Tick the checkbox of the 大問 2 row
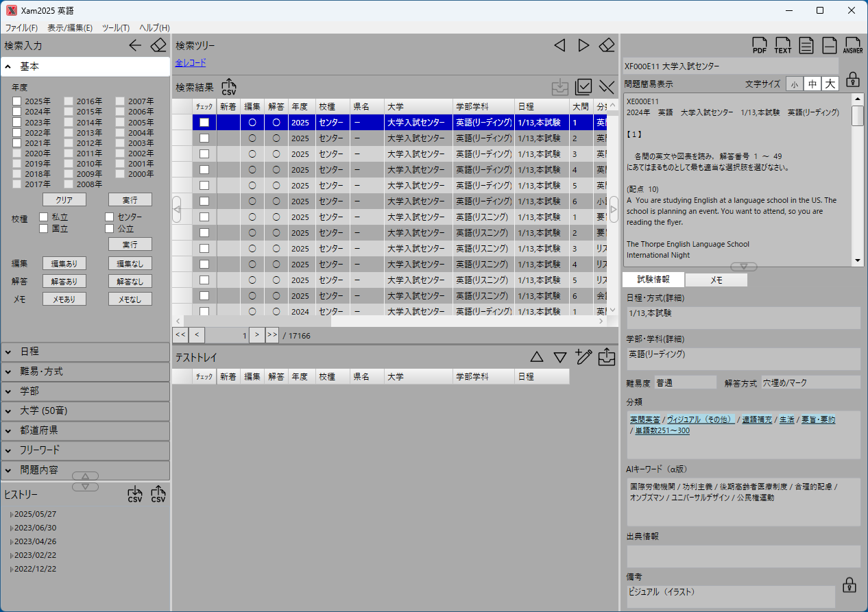 (204, 138)
